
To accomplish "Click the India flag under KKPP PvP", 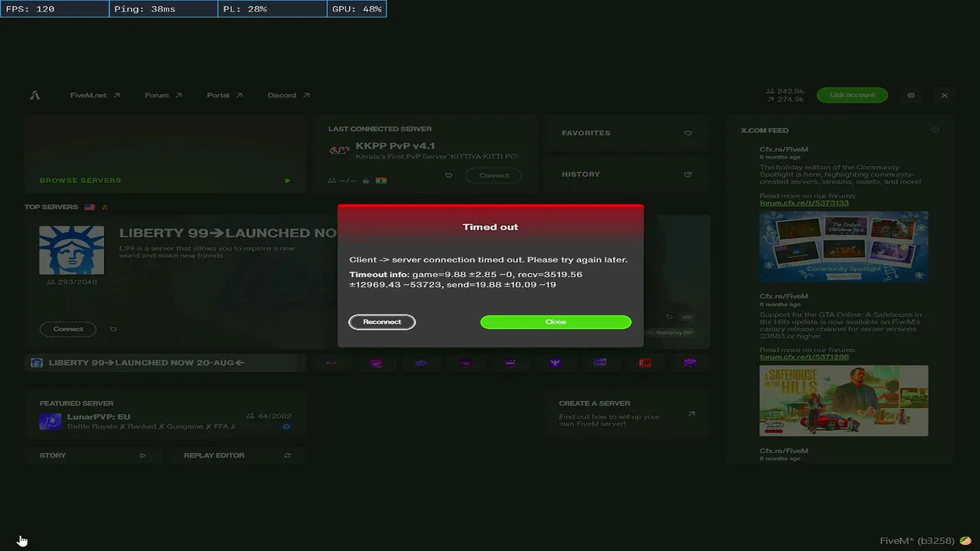I will click(381, 181).
